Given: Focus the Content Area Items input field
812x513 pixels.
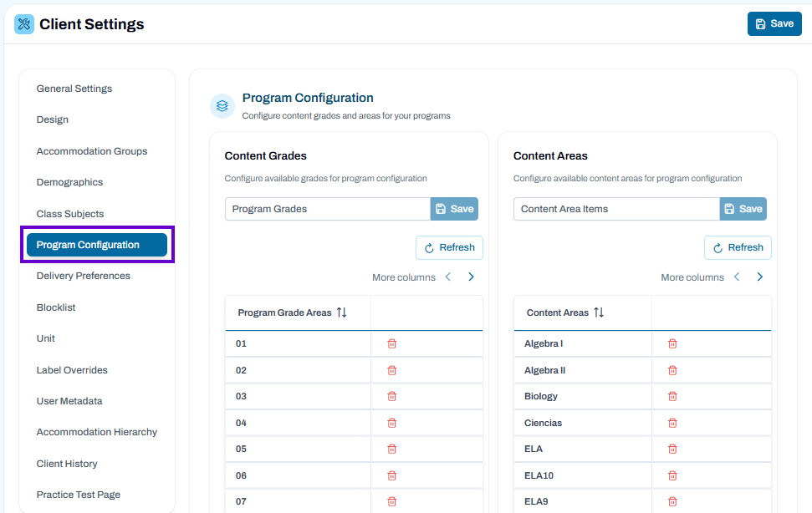Looking at the screenshot, I should click(x=617, y=209).
